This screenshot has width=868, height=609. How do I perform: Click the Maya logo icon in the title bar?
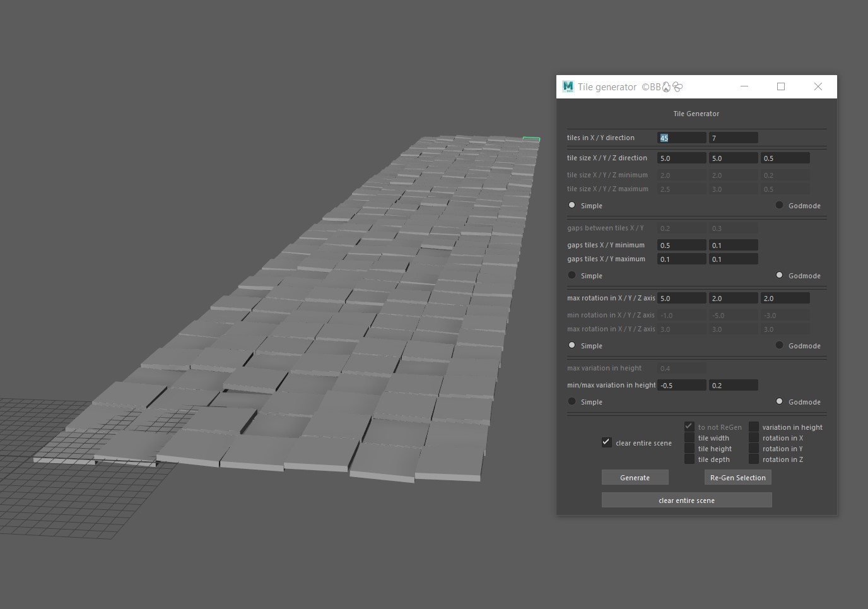(568, 86)
